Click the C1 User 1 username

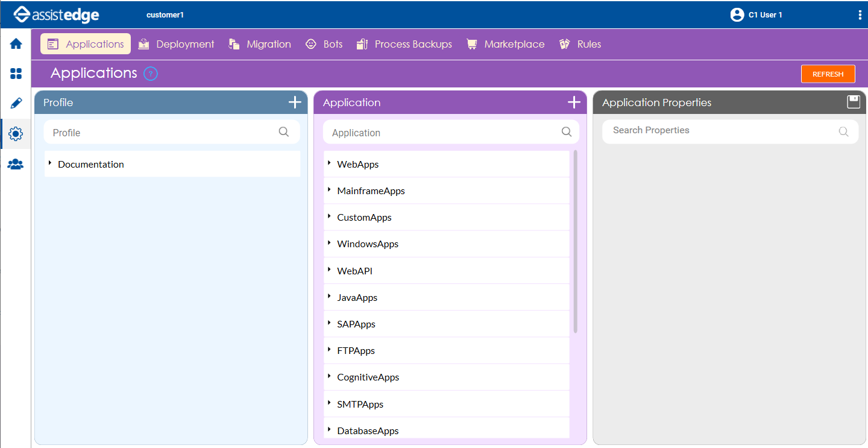(766, 15)
